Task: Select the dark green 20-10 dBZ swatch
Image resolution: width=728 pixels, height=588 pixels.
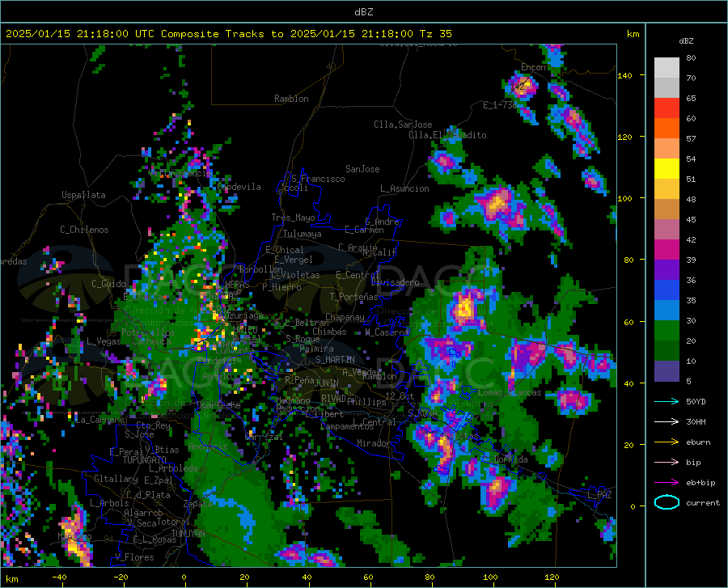Action: pos(667,351)
